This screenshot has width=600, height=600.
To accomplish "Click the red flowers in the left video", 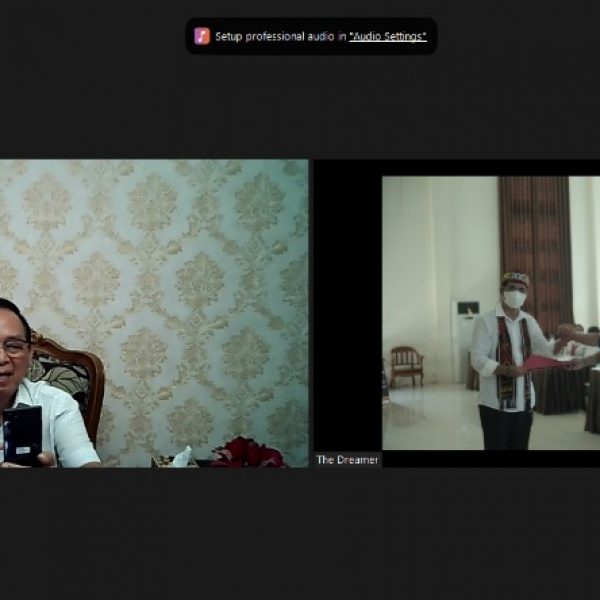I will click(x=247, y=453).
